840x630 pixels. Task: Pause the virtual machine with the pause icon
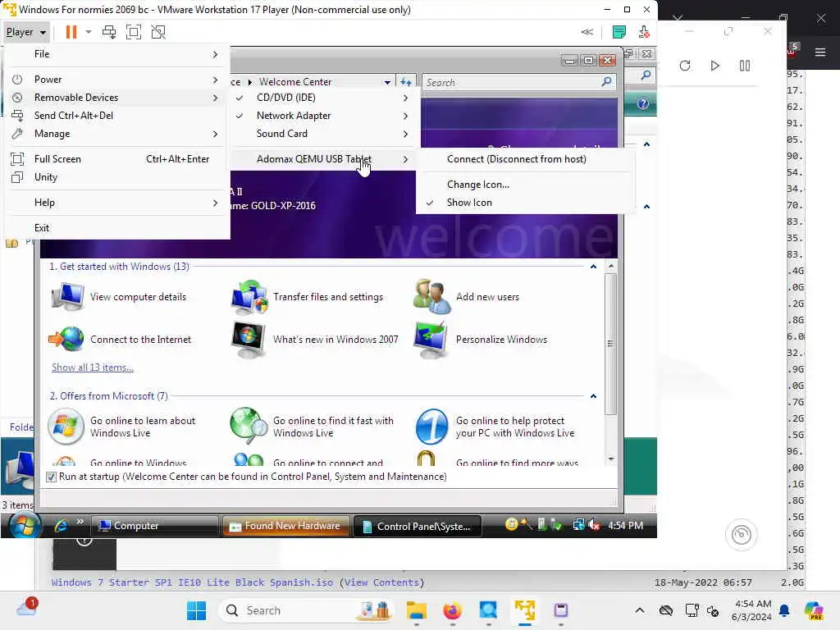point(71,32)
